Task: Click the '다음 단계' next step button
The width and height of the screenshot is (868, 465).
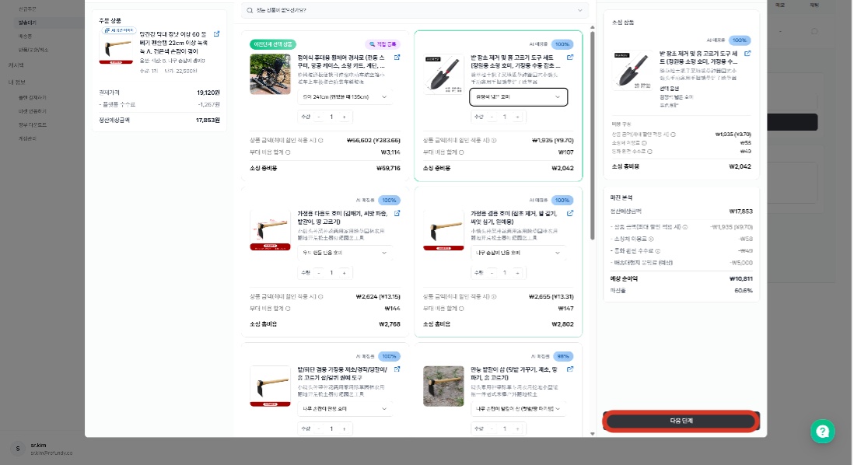Action: pos(681,421)
